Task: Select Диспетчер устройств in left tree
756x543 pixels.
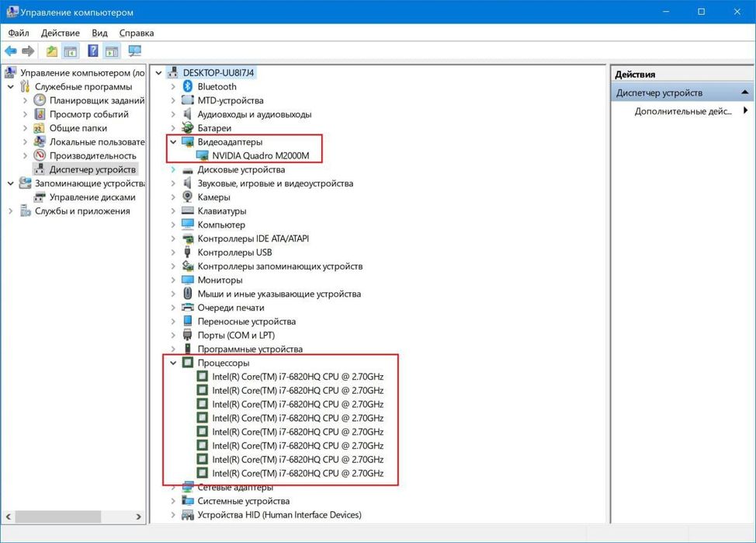Action: tap(92, 169)
